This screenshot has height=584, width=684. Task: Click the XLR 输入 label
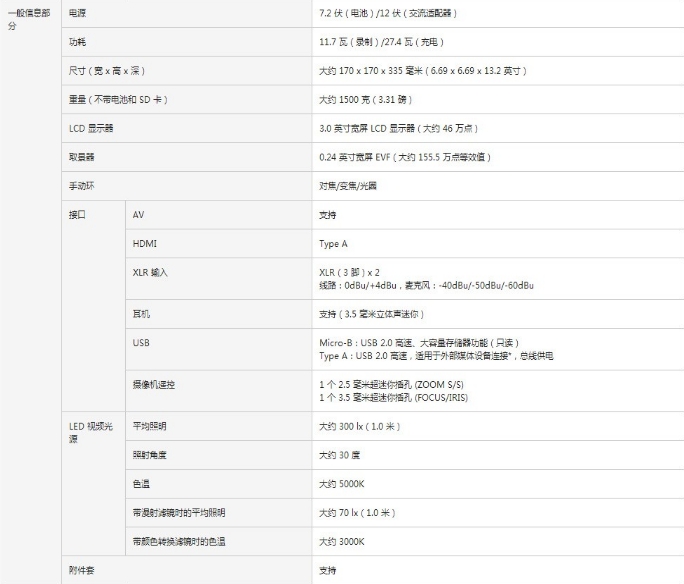click(150, 272)
